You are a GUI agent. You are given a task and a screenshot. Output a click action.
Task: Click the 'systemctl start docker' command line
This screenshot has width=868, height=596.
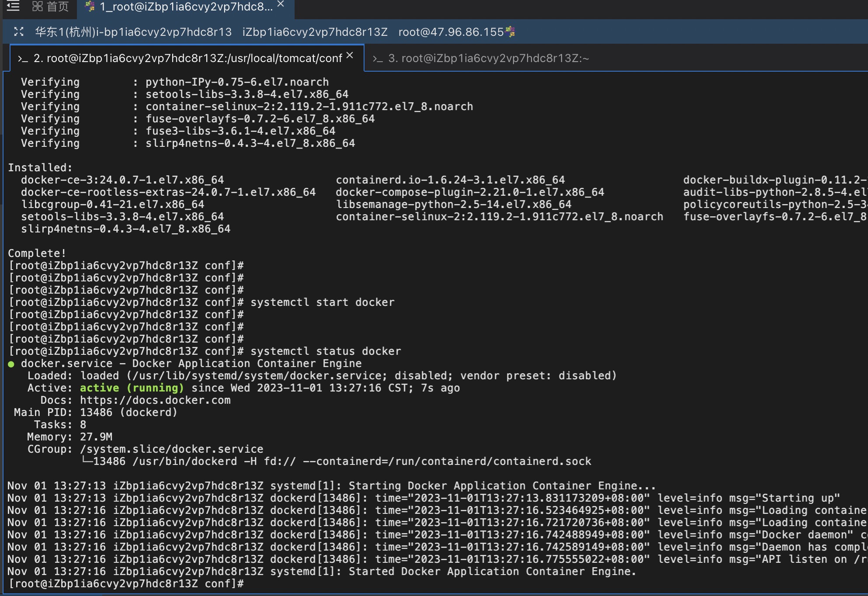[x=323, y=302]
